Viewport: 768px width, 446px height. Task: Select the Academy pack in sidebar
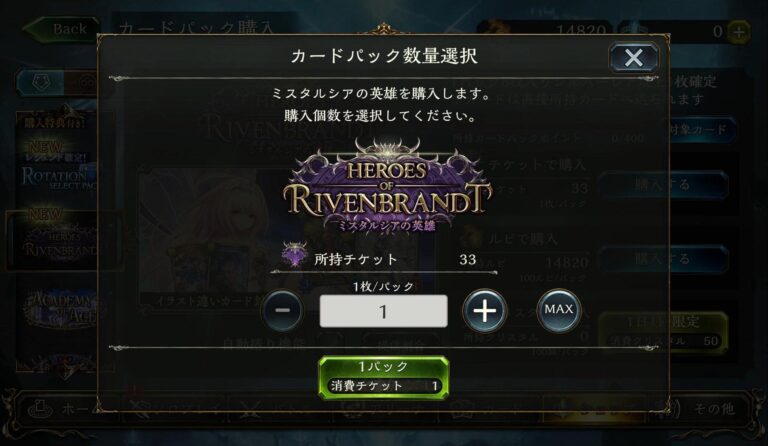click(61, 308)
